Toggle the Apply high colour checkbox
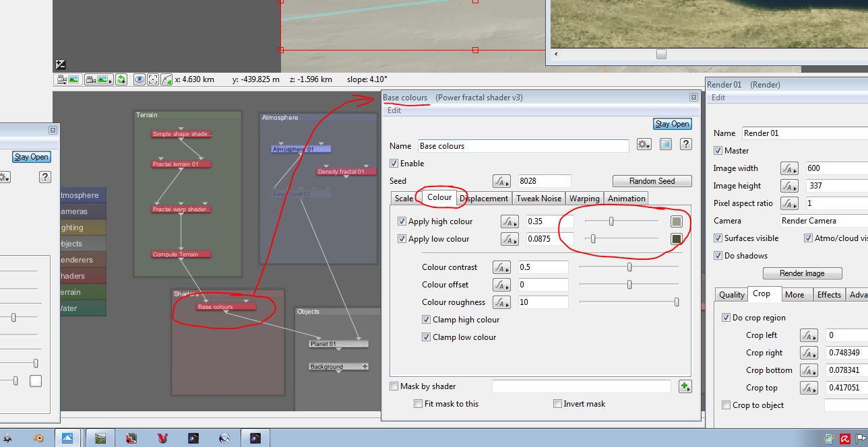This screenshot has height=447, width=868. 402,221
